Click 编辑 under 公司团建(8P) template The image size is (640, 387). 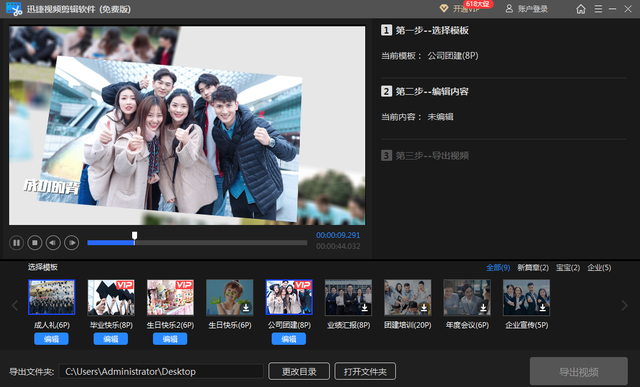pyautogui.click(x=289, y=339)
